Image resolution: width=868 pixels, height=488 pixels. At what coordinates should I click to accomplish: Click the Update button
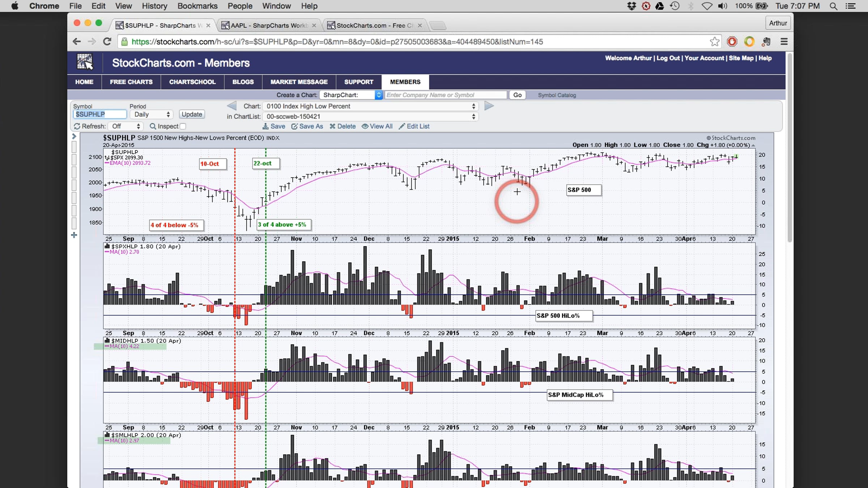tap(192, 114)
